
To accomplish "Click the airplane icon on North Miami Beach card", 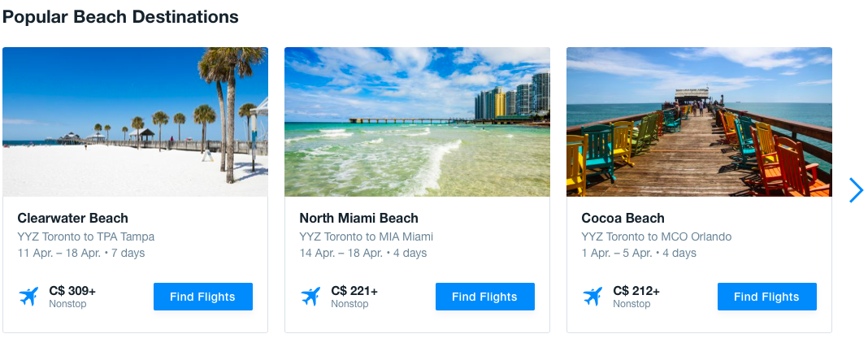I will click(310, 297).
